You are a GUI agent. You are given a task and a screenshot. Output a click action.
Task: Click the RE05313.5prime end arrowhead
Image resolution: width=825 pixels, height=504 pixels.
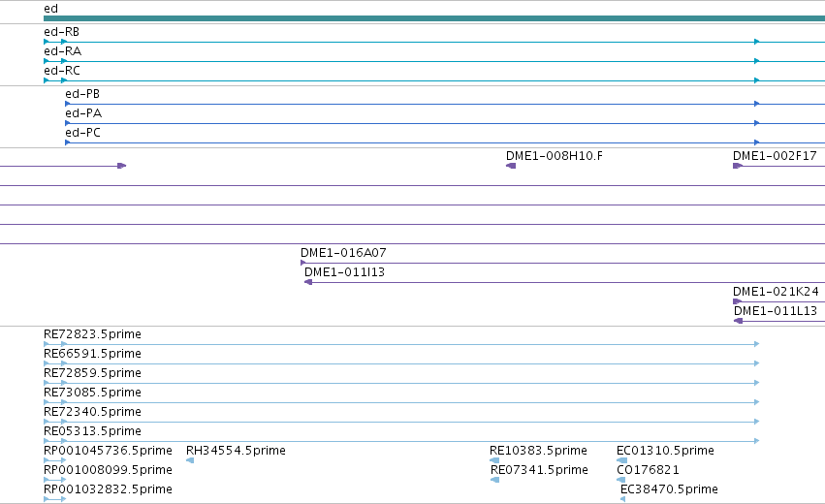[756, 441]
